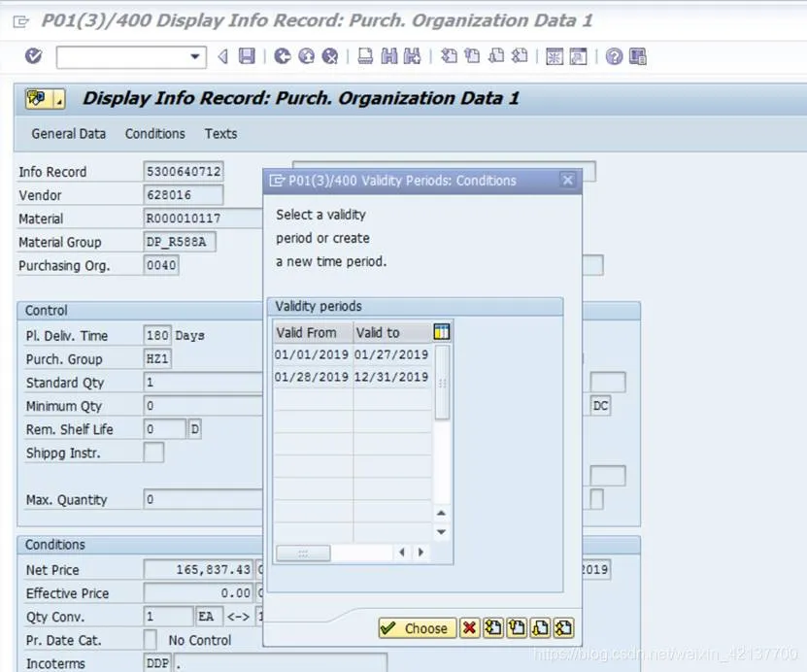Click the horizontal scrollbar thumb in validity table

(x=303, y=554)
